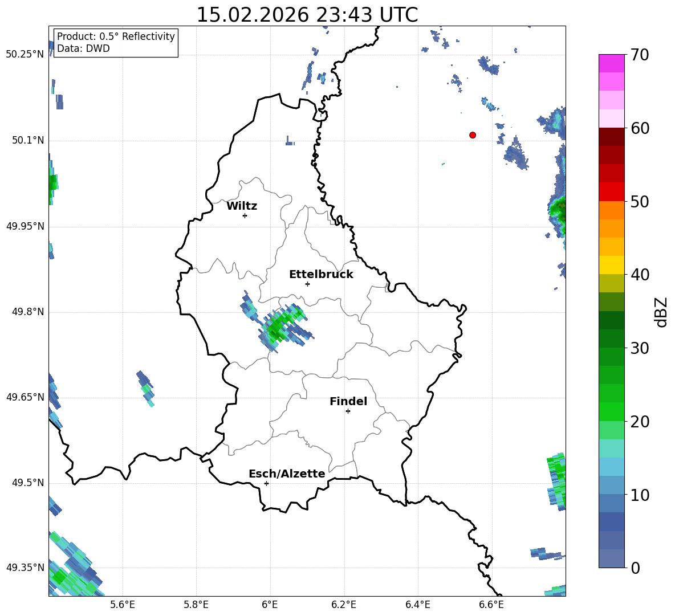Click the Ettelbruck city label
Screen dimensions: 675x616
321,275
